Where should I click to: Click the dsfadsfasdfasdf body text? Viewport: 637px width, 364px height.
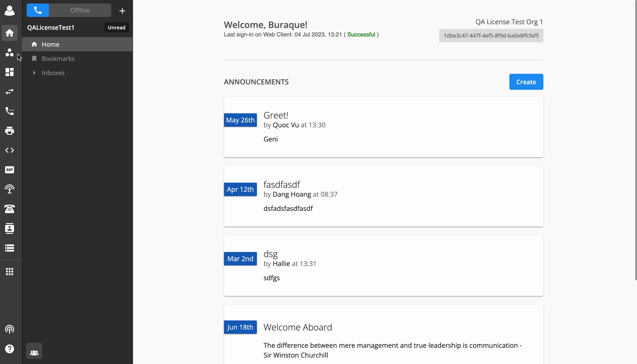pos(288,208)
